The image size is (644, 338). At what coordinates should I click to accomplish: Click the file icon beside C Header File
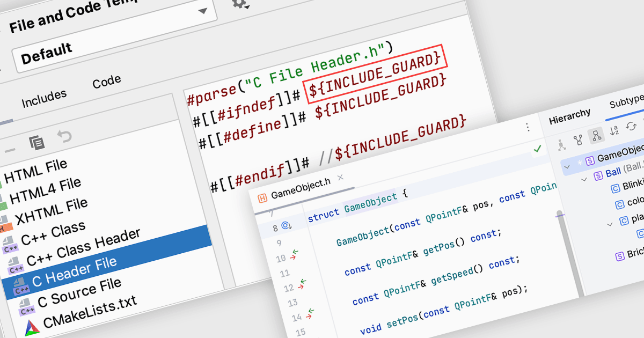click(x=21, y=286)
